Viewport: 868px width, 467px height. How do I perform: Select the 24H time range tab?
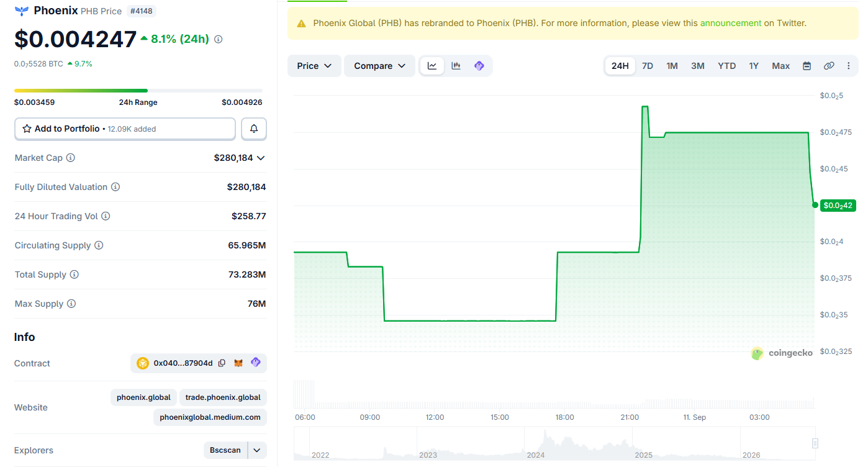coord(620,66)
